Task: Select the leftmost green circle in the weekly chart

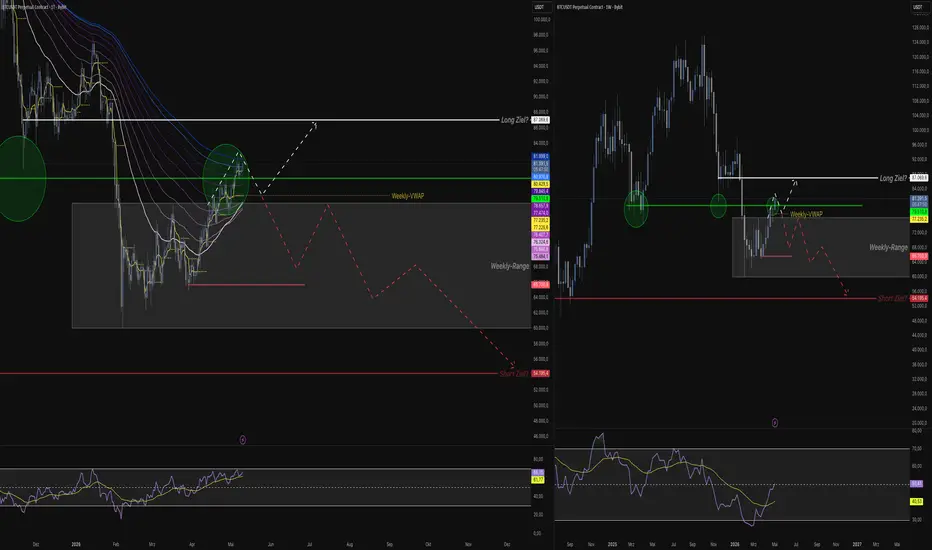Action: [636, 208]
